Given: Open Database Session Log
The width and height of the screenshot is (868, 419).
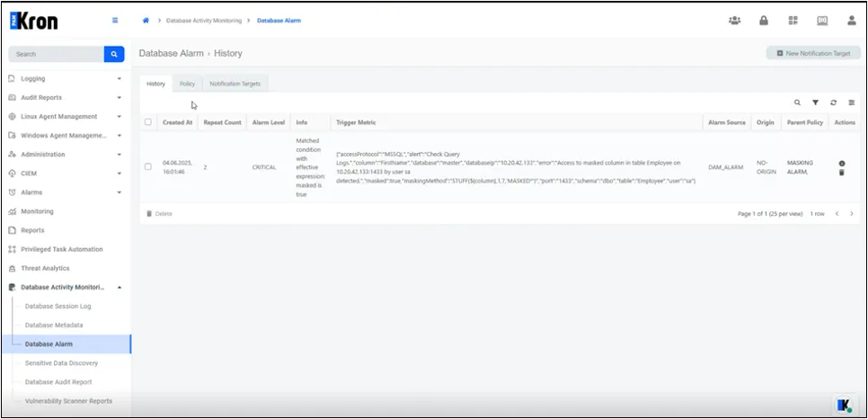Looking at the screenshot, I should 58,306.
